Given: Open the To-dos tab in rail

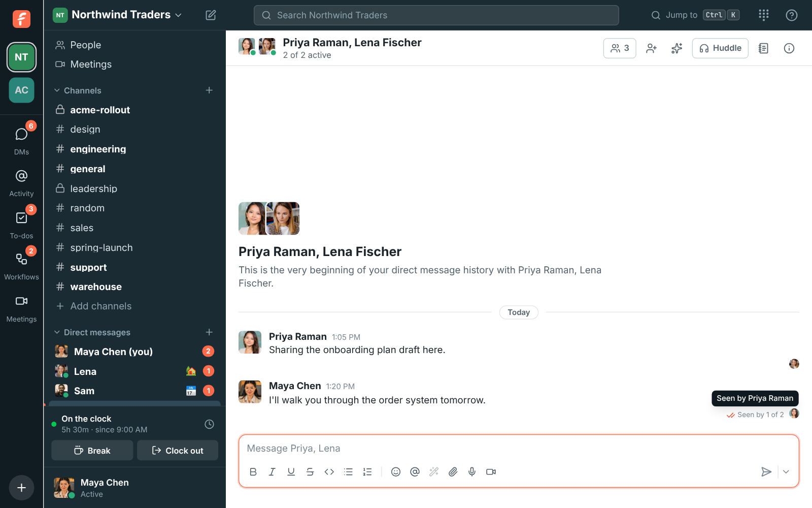Looking at the screenshot, I should tap(21, 224).
